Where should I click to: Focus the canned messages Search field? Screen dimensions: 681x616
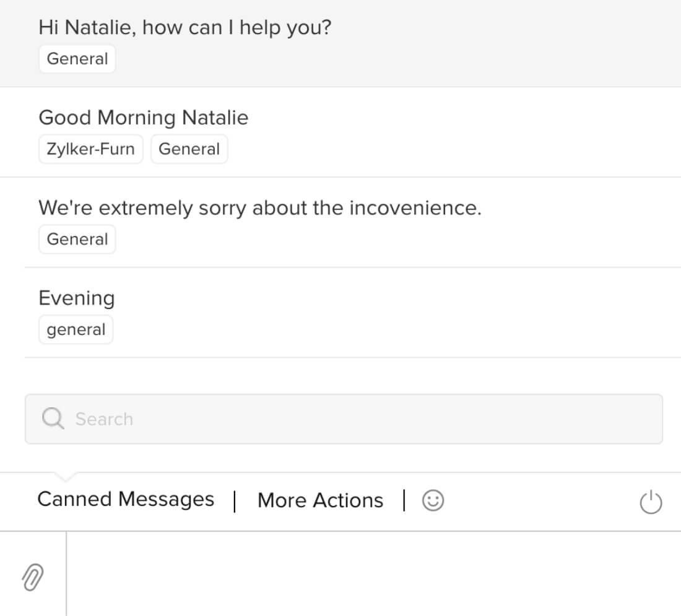(359, 419)
